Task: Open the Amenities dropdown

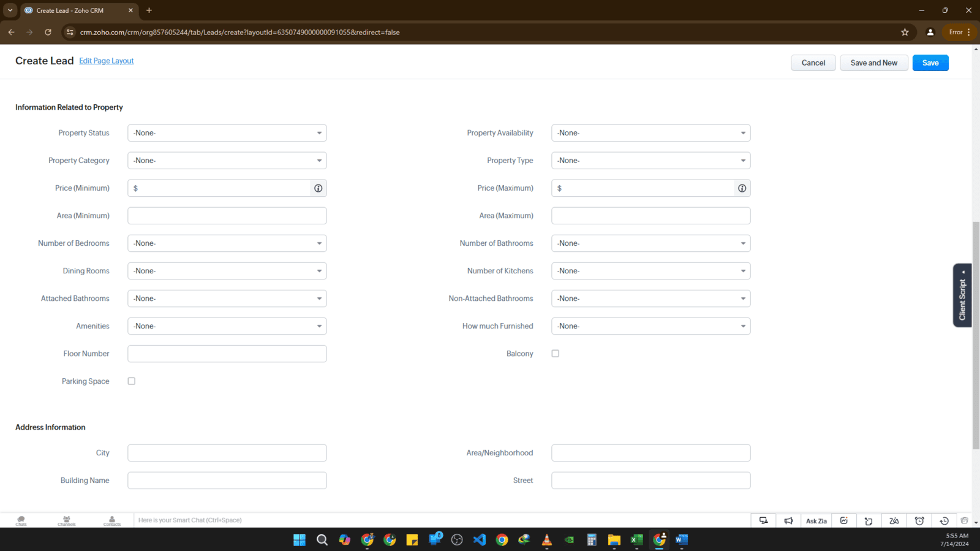Action: point(227,326)
